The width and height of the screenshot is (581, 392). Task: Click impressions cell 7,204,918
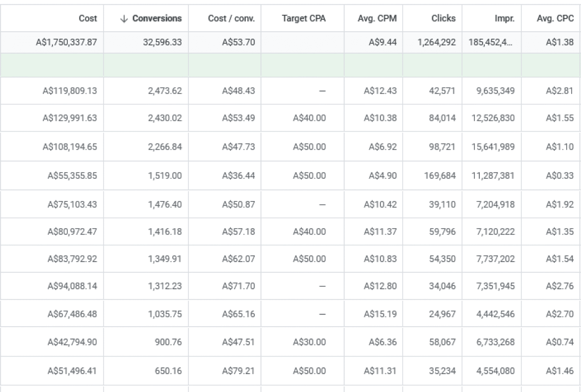[495, 205]
